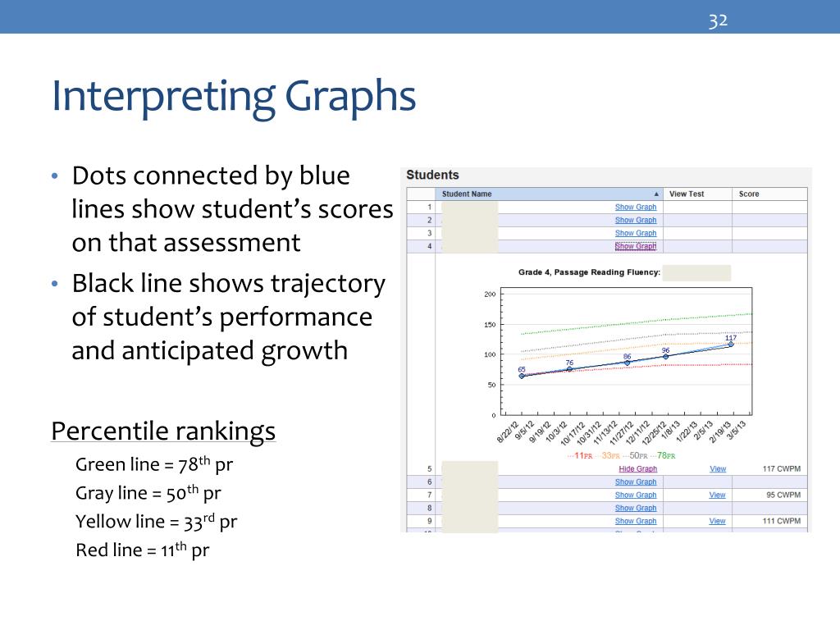This screenshot has width=840, height=630.
Task: Open View test link beside 95 CWPM
Action: point(717,495)
